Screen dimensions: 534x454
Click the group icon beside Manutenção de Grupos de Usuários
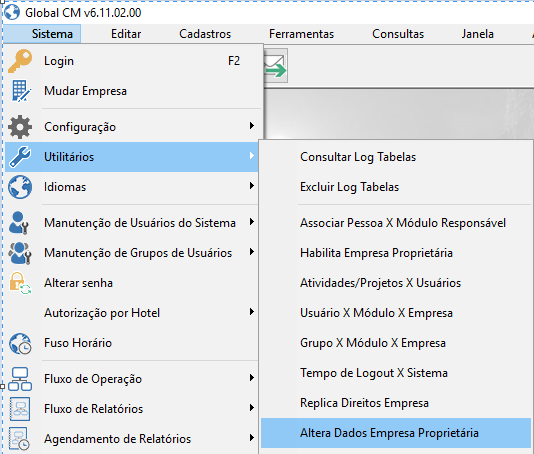coord(20,253)
